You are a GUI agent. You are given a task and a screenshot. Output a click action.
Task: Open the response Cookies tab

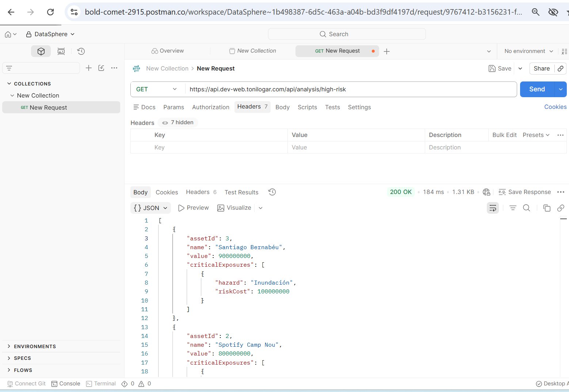click(167, 192)
